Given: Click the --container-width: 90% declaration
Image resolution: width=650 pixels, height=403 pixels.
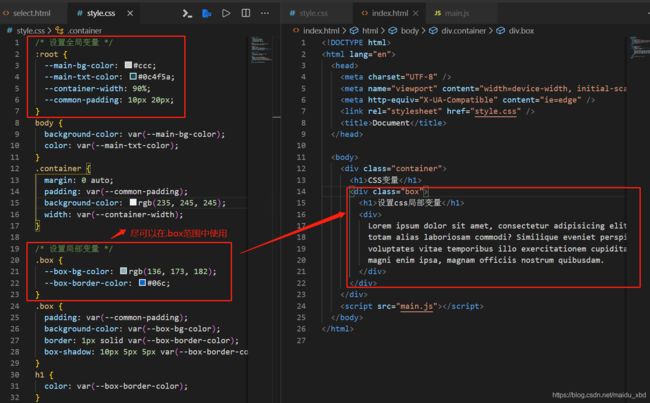Looking at the screenshot, I should tap(97, 88).
